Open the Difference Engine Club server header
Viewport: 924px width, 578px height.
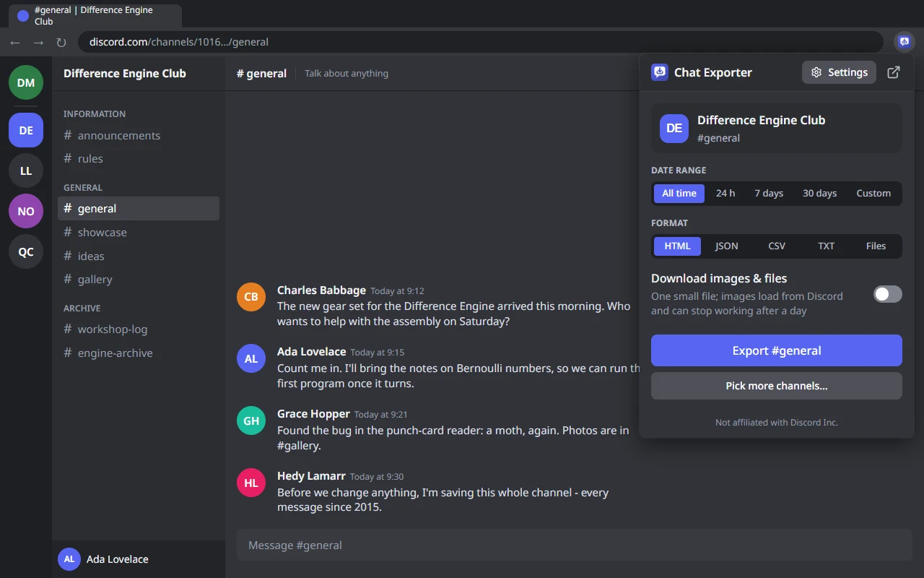(139, 73)
